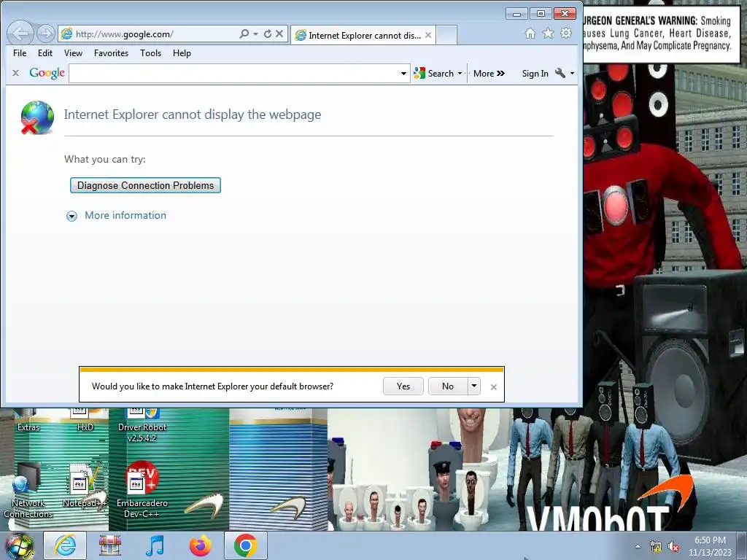This screenshot has height=560, width=747.
Task: Click the globe error icon on page
Action: pos(37,117)
